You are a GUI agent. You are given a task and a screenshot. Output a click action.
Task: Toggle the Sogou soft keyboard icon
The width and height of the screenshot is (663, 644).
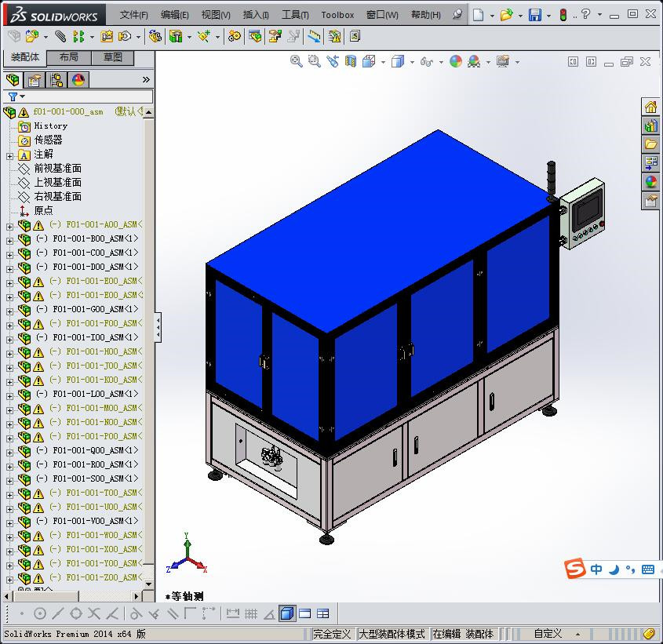coord(648,569)
